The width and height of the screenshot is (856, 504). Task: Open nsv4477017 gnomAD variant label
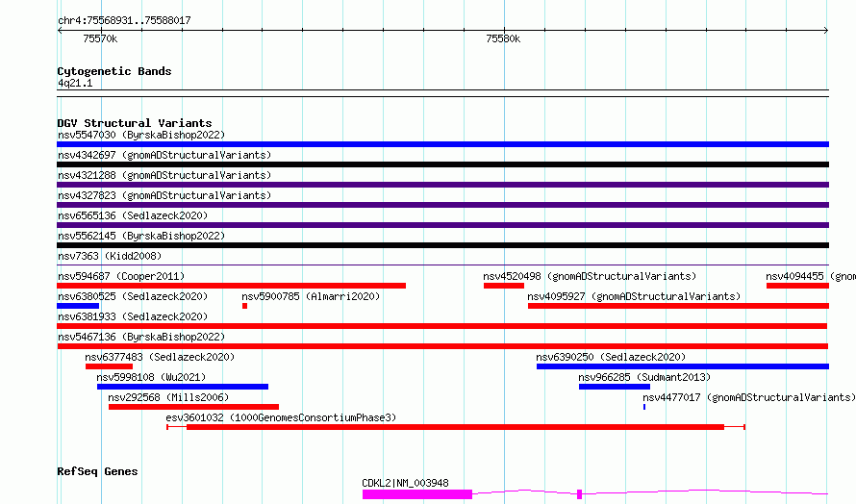coord(749,397)
